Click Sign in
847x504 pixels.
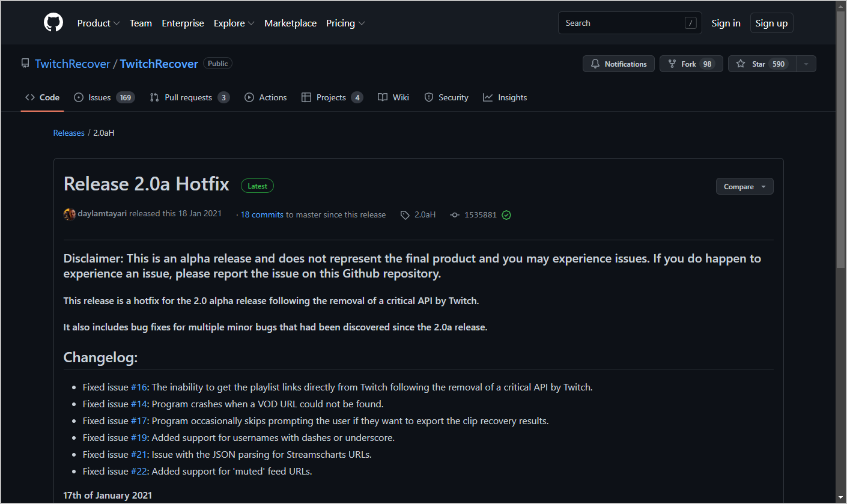(x=726, y=23)
